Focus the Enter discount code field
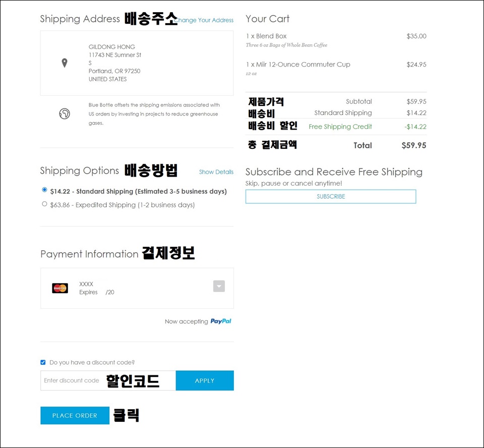The height and width of the screenshot is (448, 484). pyautogui.click(x=108, y=380)
